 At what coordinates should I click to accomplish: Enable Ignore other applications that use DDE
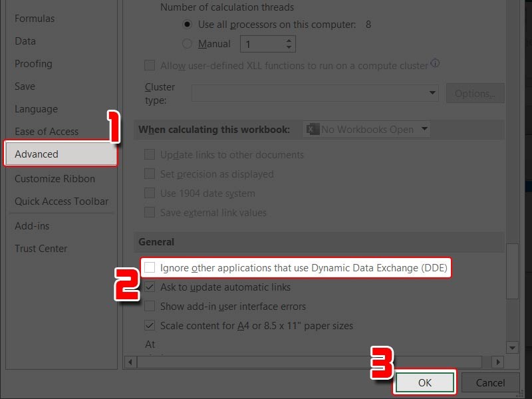coord(150,267)
